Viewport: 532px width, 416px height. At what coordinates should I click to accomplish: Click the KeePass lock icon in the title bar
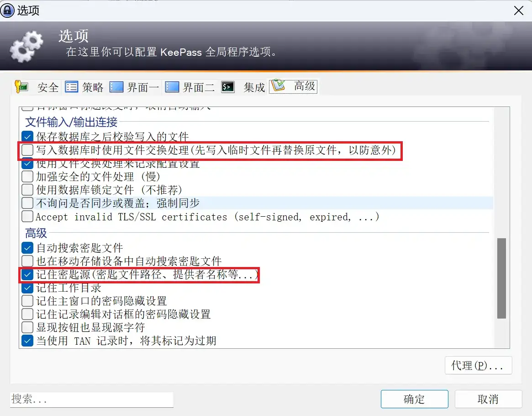(7, 10)
